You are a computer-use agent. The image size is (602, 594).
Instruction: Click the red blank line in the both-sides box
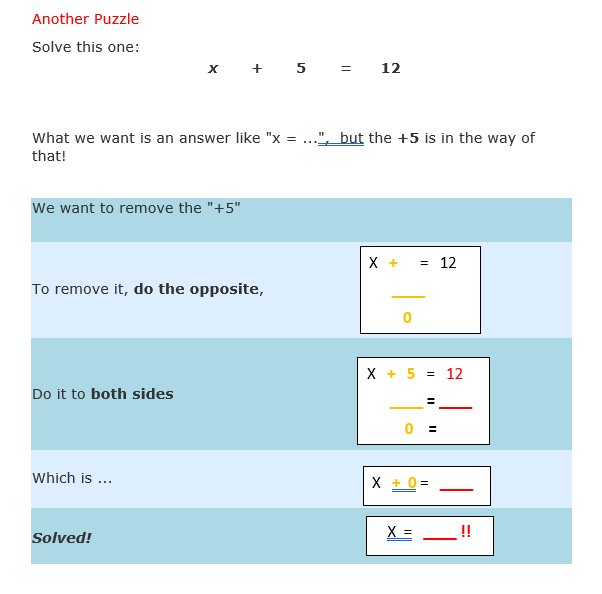click(455, 407)
